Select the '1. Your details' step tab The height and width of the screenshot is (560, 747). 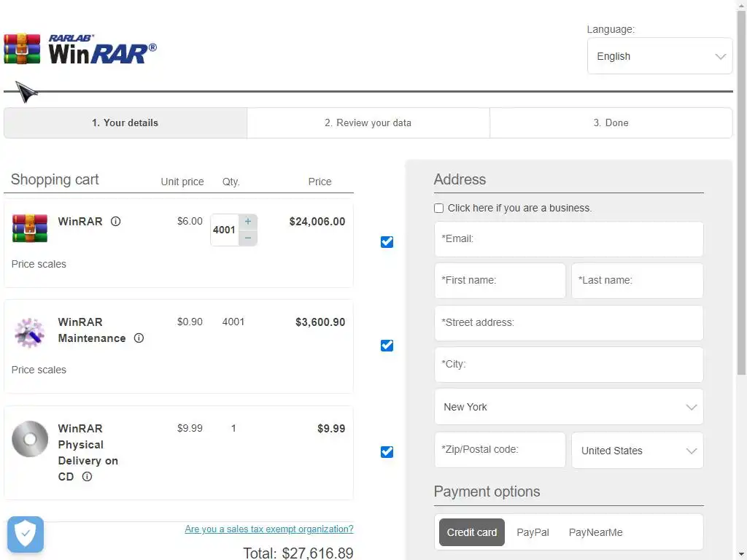125,122
